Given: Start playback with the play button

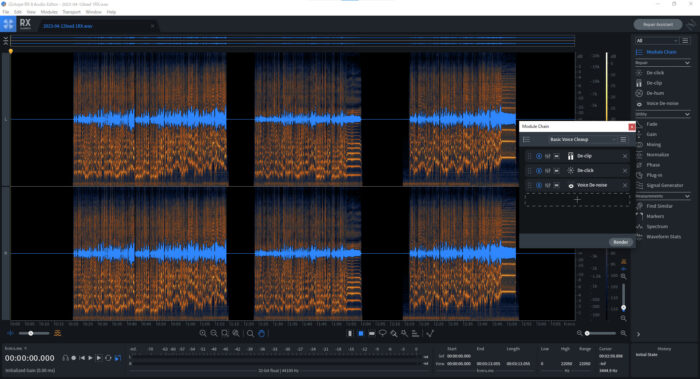Looking at the screenshot, I should [x=90, y=358].
